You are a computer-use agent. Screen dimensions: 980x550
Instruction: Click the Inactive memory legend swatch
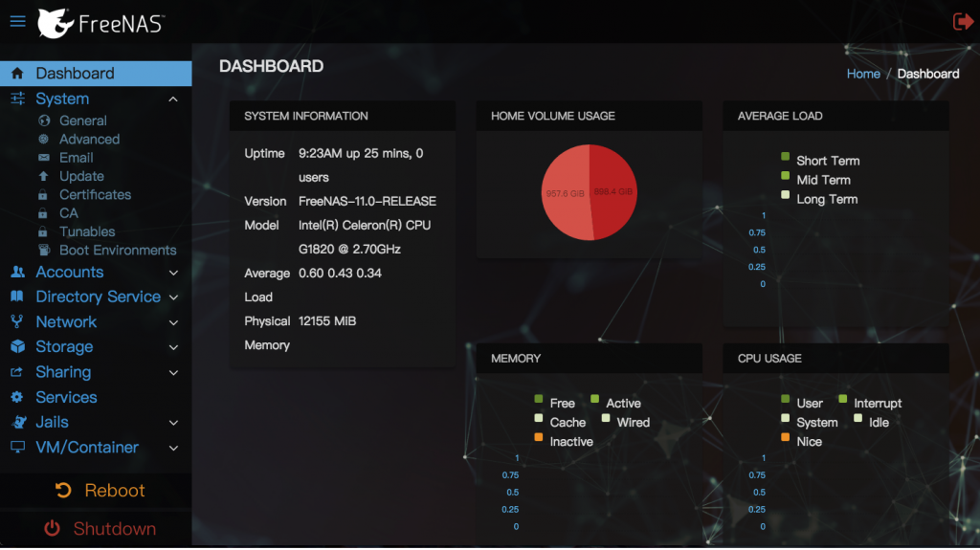tap(538, 437)
